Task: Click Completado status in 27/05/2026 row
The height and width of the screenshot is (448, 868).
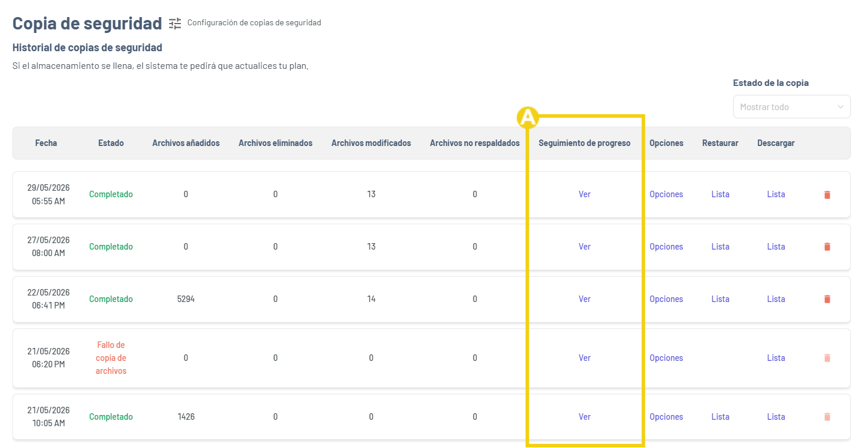Action: (x=111, y=247)
